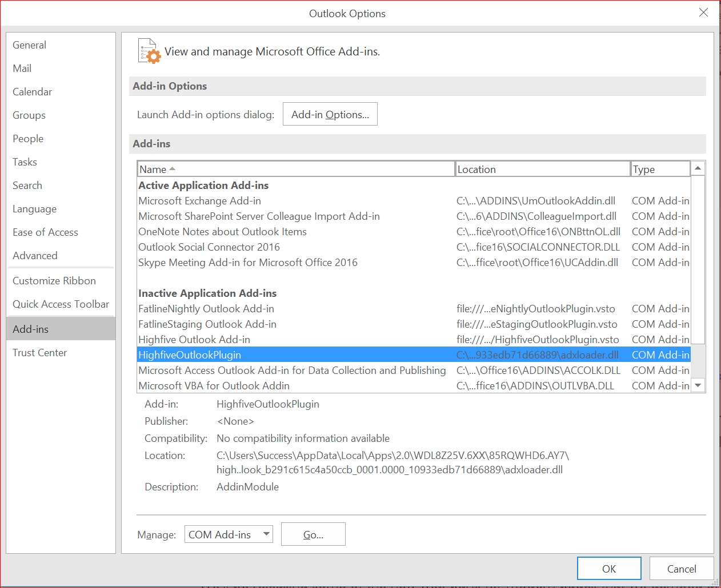Click the Add-in Options... button
The width and height of the screenshot is (721, 588).
(x=330, y=114)
